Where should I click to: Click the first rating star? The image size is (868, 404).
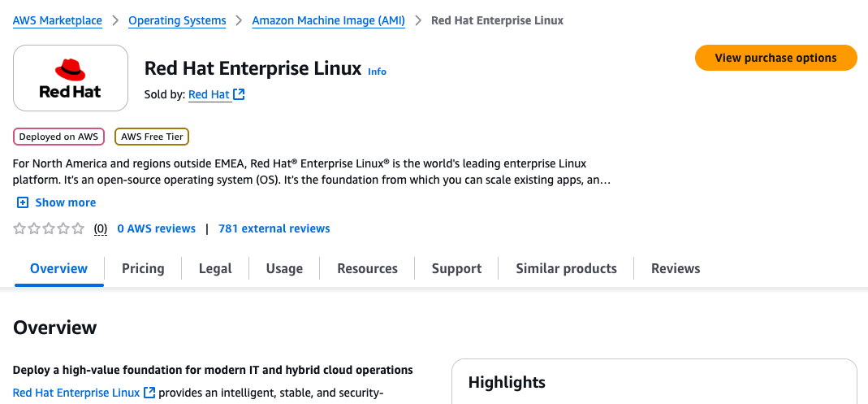19,228
